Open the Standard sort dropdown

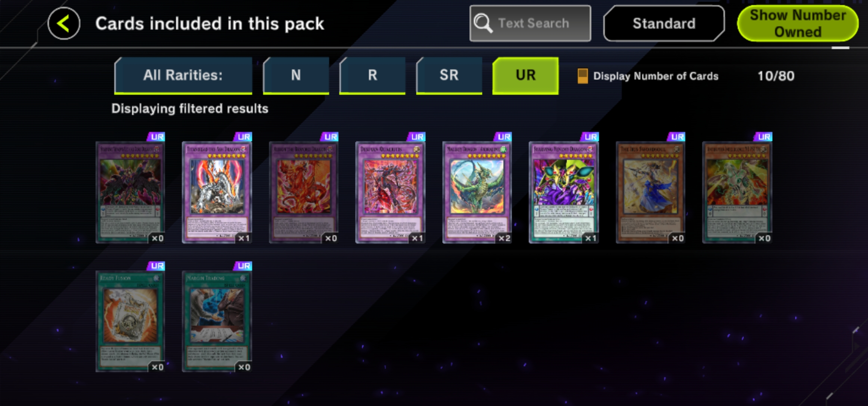(x=664, y=23)
